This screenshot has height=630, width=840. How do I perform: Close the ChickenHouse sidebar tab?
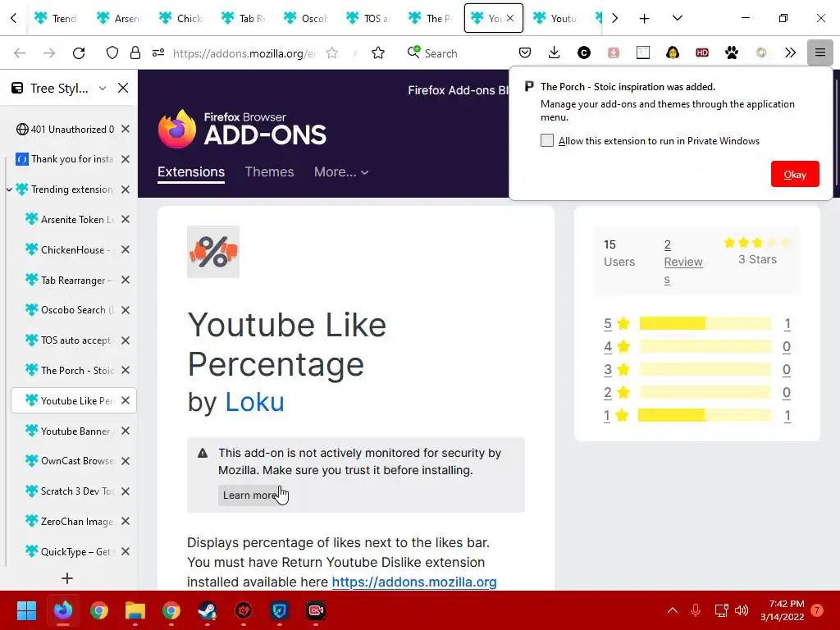(x=126, y=249)
